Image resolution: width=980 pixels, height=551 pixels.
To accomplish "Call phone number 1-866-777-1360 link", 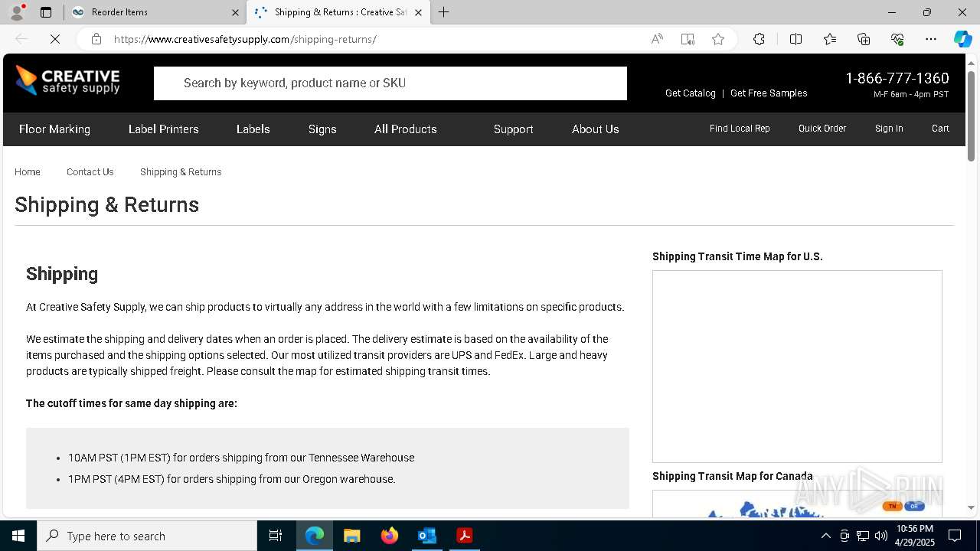I will pyautogui.click(x=897, y=78).
